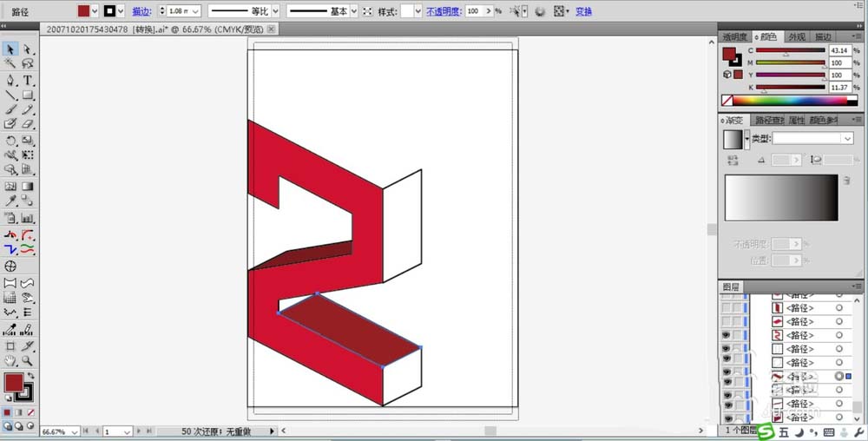Screen dimensions: 868x441
Task: Select the Zoom magnifier tool
Action: click(27, 361)
